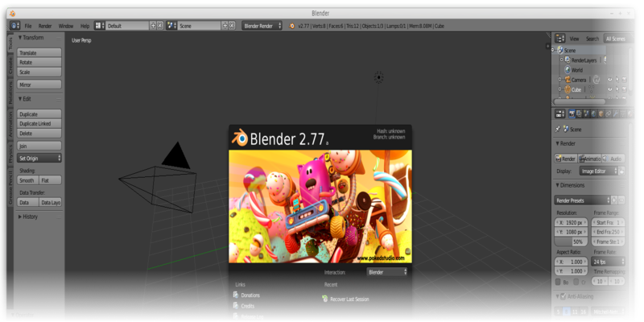
Task: Click the Camera data icon in outliner
Action: coord(595,80)
